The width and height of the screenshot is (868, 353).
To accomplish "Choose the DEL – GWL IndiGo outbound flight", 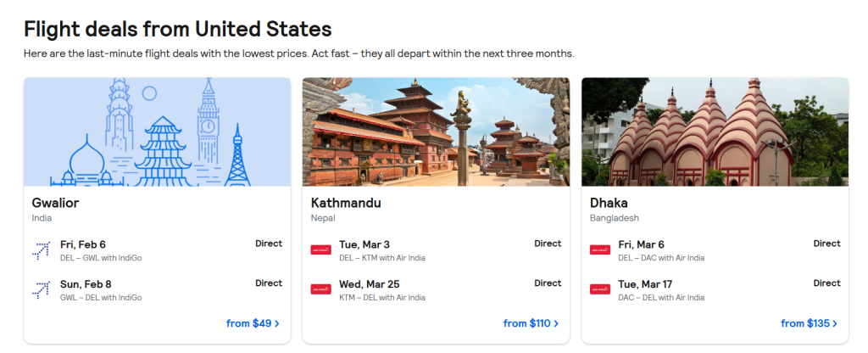I will point(101,258).
